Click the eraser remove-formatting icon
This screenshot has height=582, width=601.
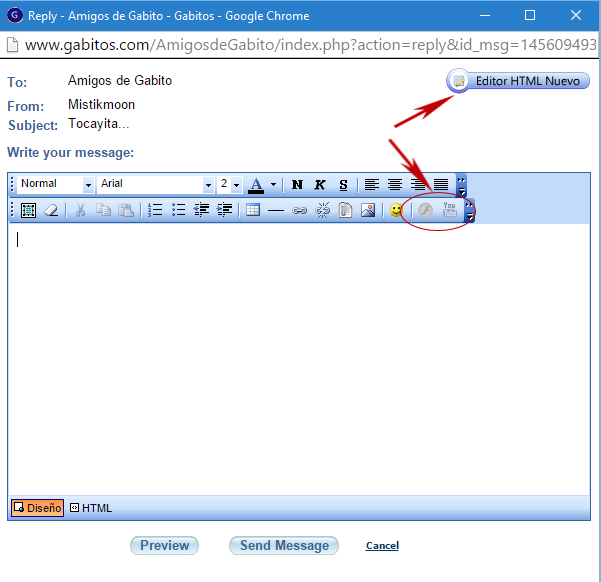click(x=51, y=211)
